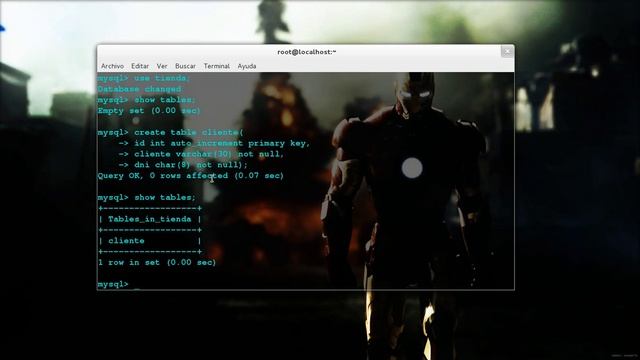Image resolution: width=640 pixels, height=360 pixels.
Task: Open the Archivo menu
Action: pos(112,66)
